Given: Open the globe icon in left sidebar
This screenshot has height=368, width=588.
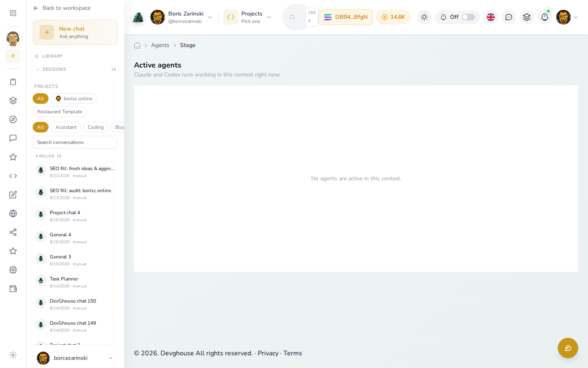Looking at the screenshot, I should click(13, 213).
